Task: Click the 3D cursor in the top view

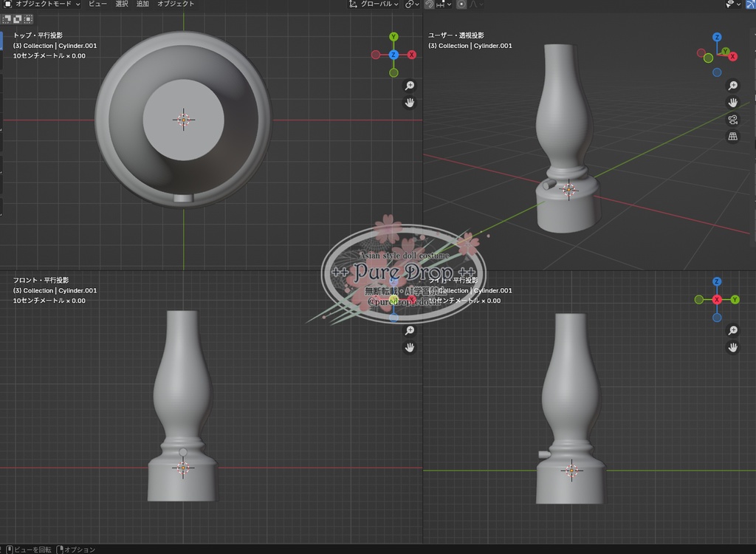Action: coord(183,120)
